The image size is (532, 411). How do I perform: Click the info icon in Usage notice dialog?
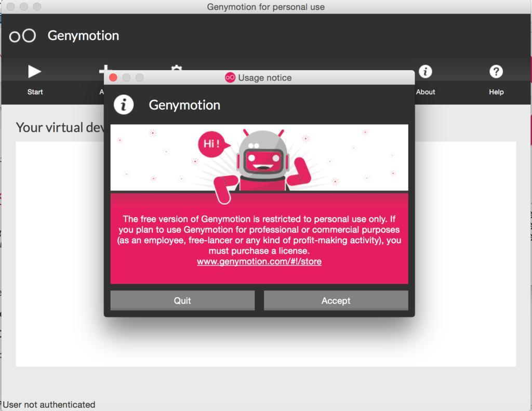click(124, 104)
